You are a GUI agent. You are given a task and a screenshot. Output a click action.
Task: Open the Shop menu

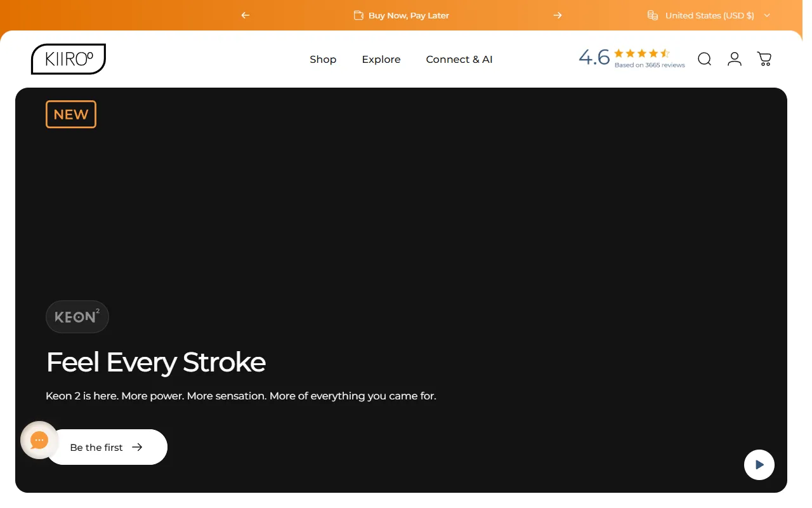click(x=323, y=59)
